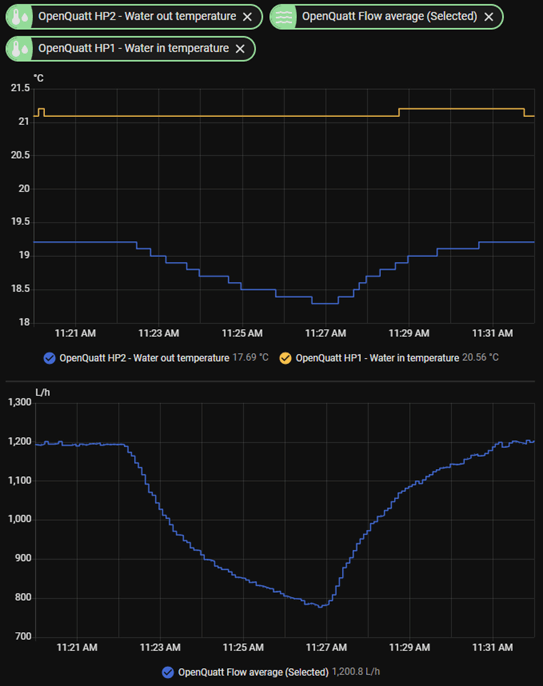Click the 20.56 °C legend value
This screenshot has height=686, width=543.
tap(480, 358)
